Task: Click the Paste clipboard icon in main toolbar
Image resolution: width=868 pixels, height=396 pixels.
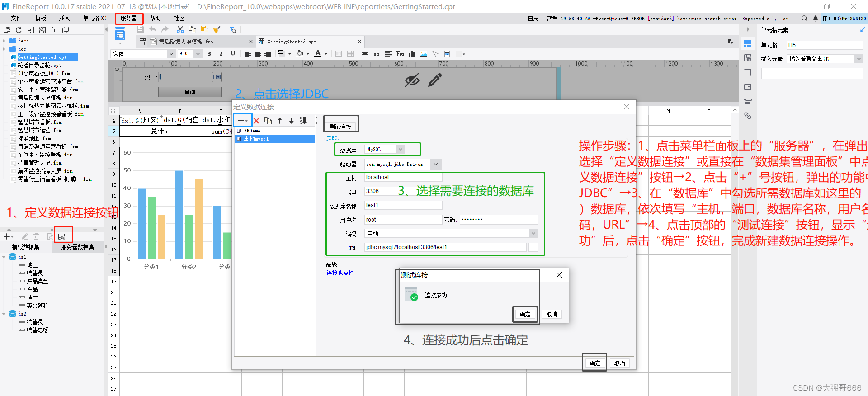Action: click(x=205, y=29)
